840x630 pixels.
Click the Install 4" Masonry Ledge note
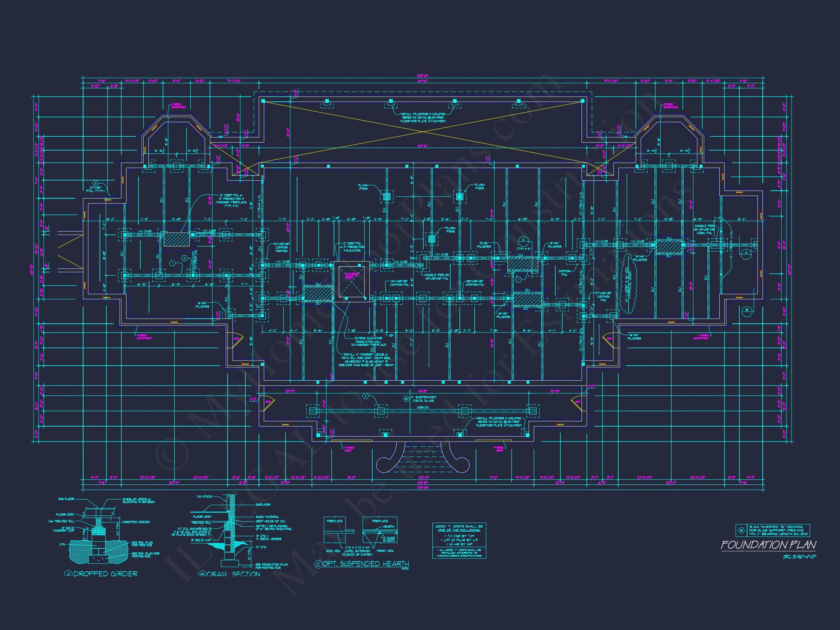click(366, 359)
